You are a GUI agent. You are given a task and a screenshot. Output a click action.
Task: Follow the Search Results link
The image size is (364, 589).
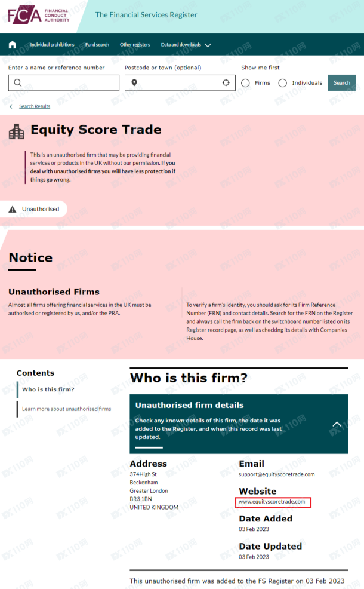tap(35, 106)
